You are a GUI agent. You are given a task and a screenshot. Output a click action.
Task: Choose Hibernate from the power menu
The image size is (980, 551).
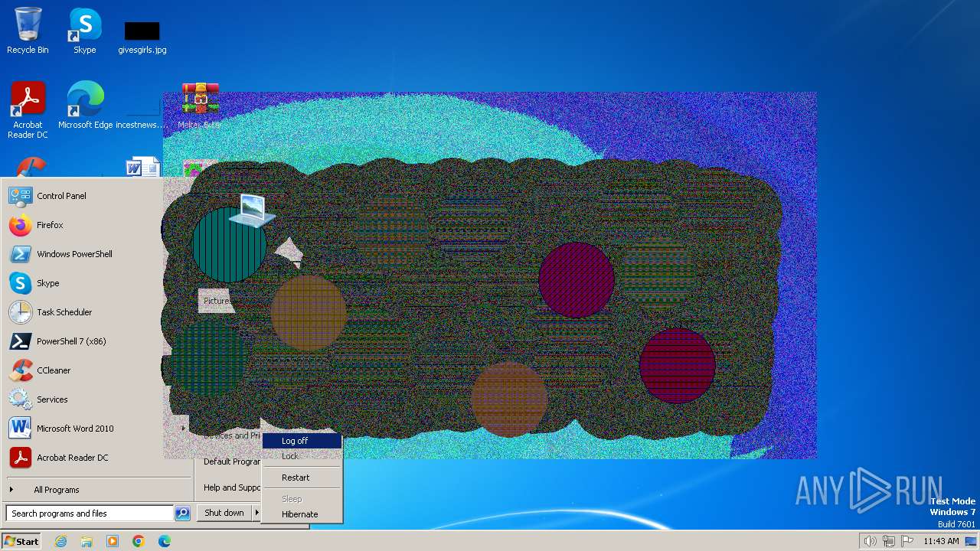[302, 514]
